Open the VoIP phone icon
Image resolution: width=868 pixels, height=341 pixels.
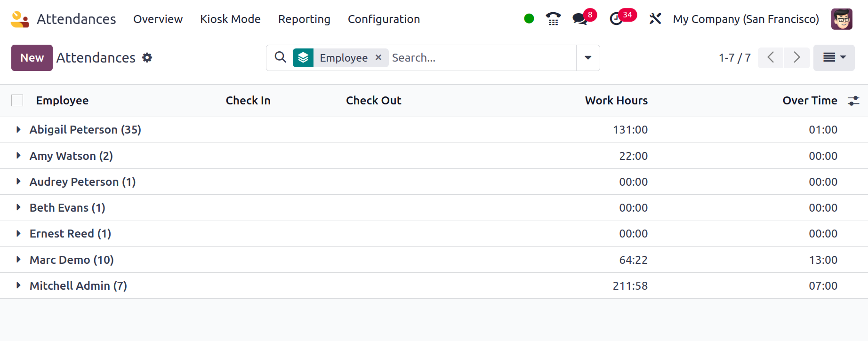(553, 19)
